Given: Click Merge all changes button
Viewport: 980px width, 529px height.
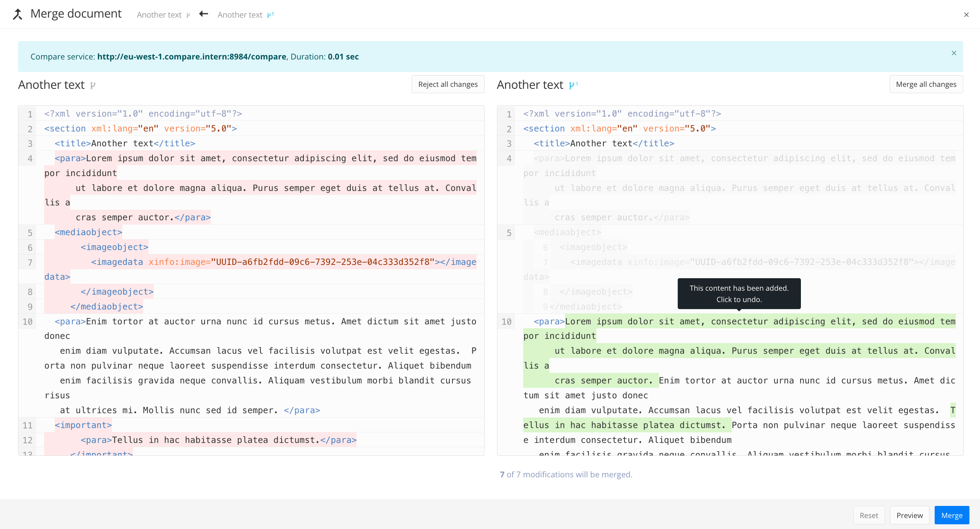Looking at the screenshot, I should (x=926, y=84).
